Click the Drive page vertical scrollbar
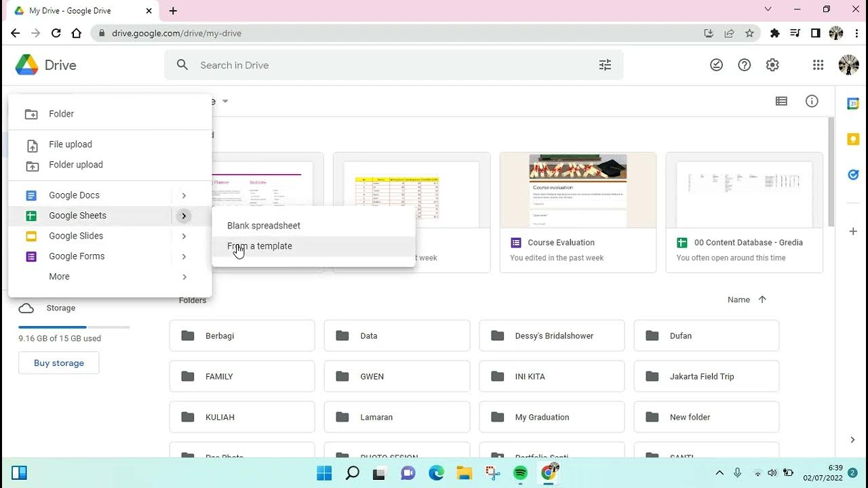Image resolution: width=868 pixels, height=488 pixels. coord(831,172)
